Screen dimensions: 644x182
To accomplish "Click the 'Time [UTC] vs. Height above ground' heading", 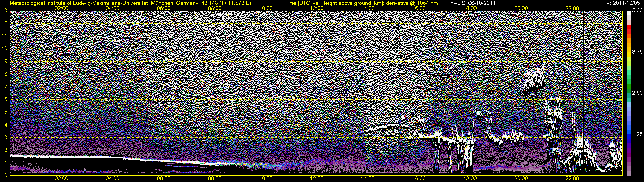I will point(361,3).
